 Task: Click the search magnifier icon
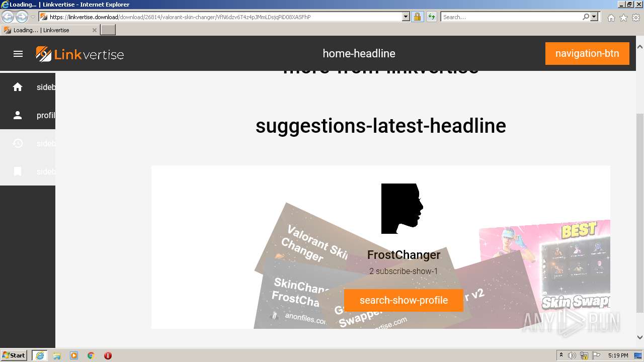tap(586, 17)
